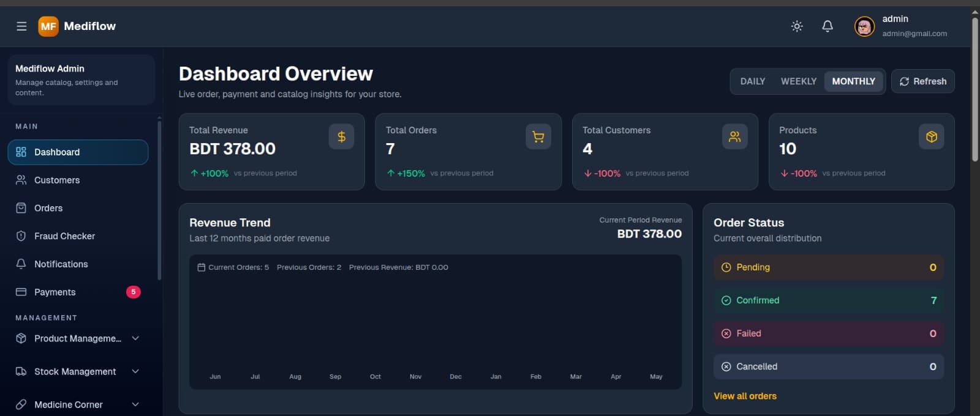980x416 pixels.
Task: Click the Refresh button
Action: (923, 81)
